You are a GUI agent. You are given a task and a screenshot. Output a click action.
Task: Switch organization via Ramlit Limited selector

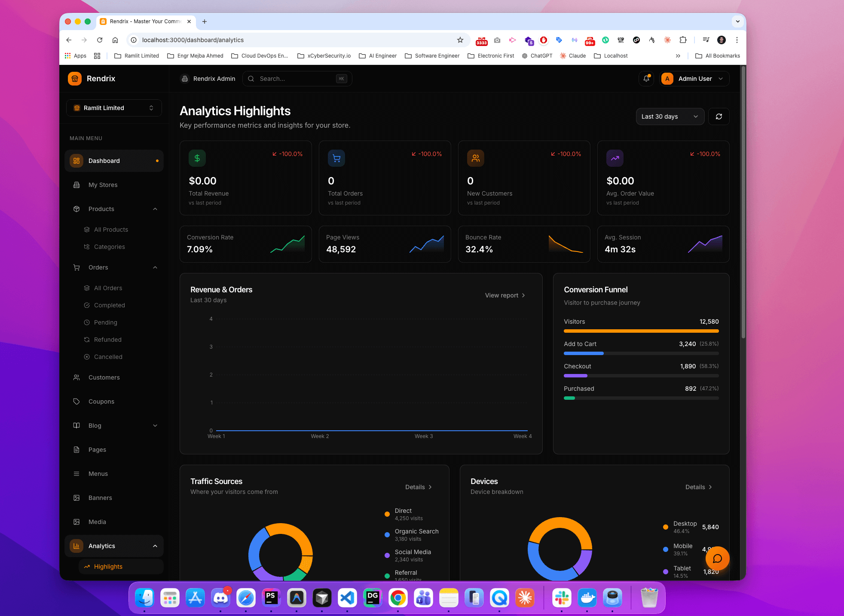pyautogui.click(x=113, y=107)
